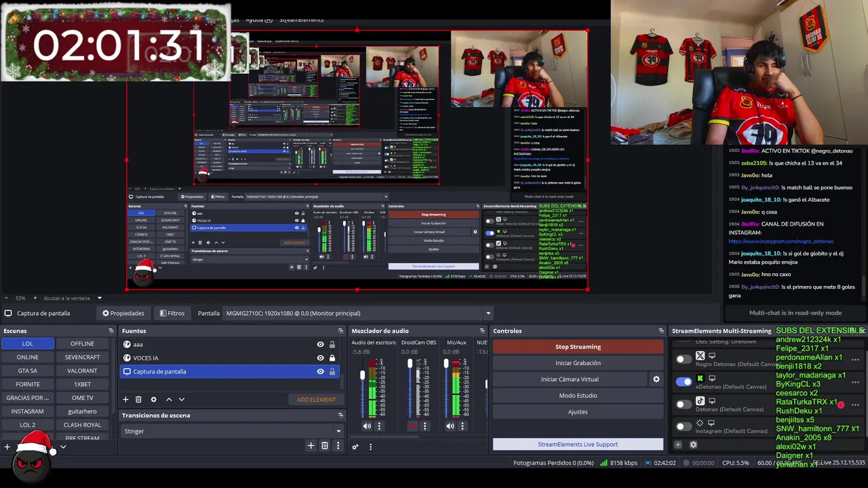Open the Ayuda (H) menu
This screenshot has height=488, width=868.
coord(259,20)
